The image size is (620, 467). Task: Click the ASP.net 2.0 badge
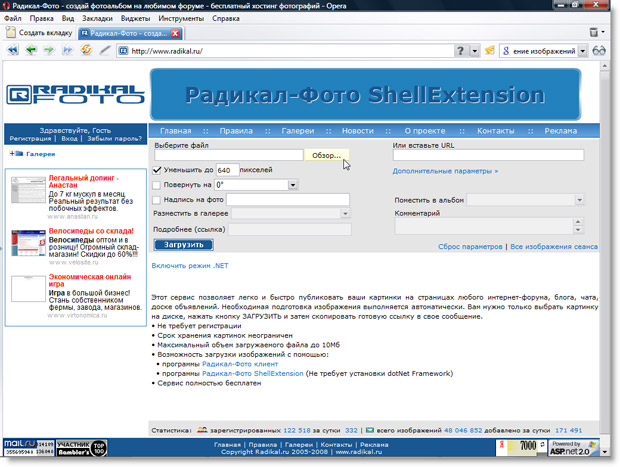(573, 448)
